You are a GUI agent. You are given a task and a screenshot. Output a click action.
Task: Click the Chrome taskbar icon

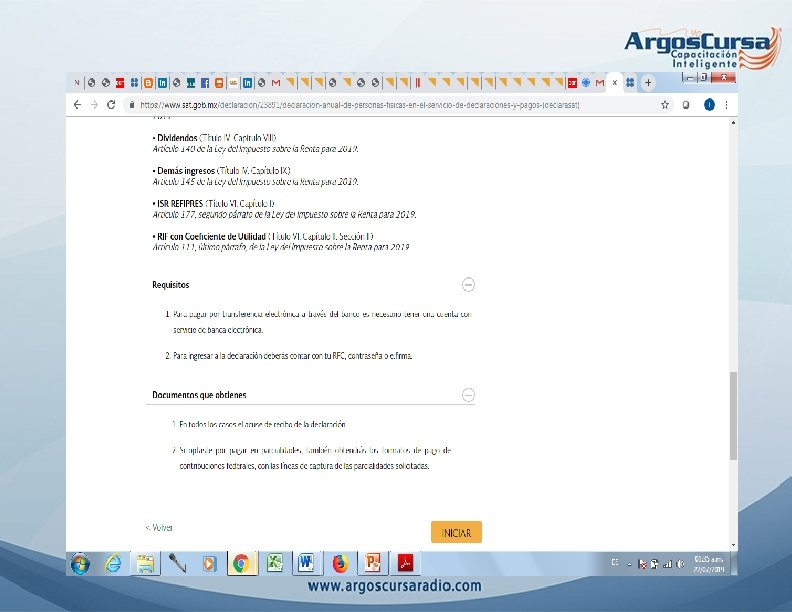click(241, 564)
